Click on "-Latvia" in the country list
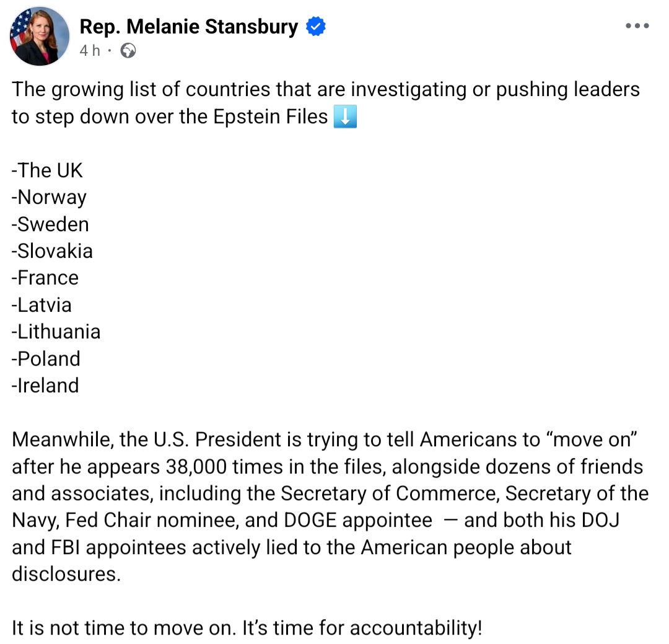This screenshot has width=669, height=644. [x=42, y=305]
